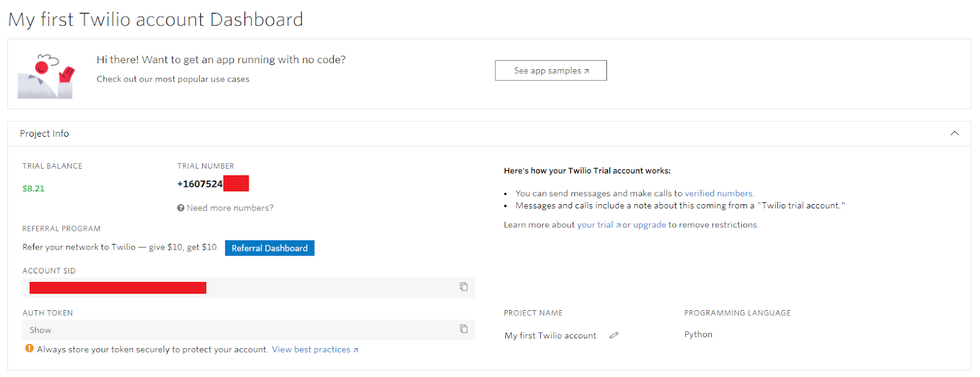Copy the Auth Token to clipboard

[x=464, y=329]
